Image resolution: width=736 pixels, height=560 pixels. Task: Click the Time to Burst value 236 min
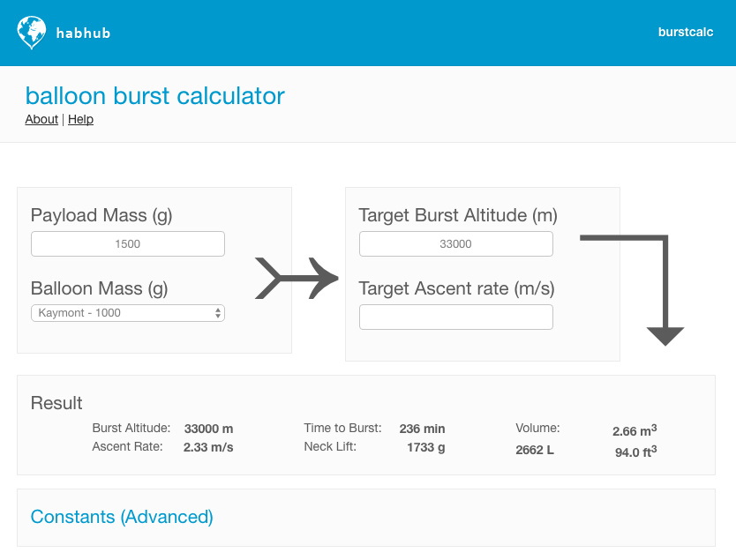tap(422, 429)
